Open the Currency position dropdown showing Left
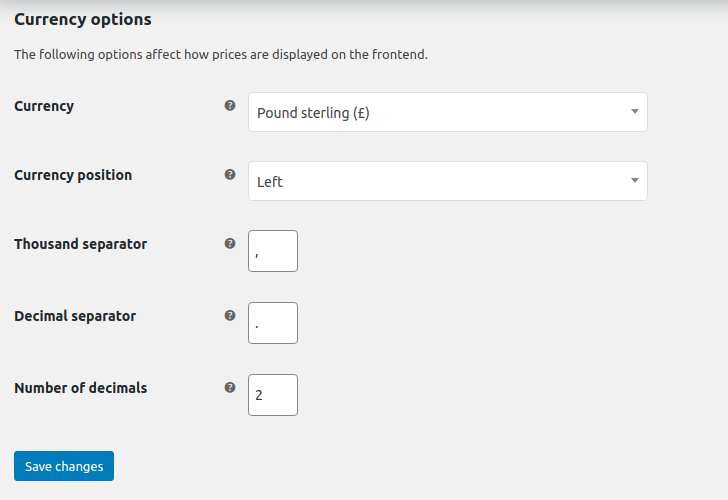This screenshot has width=728, height=500. [440, 182]
